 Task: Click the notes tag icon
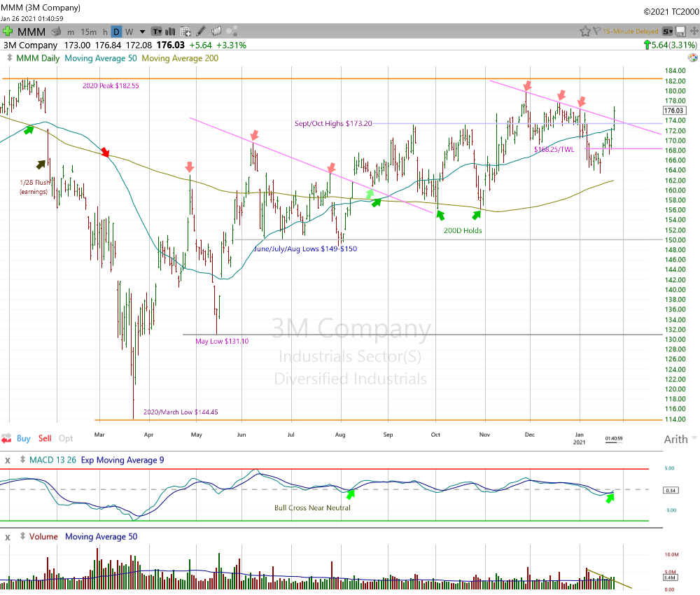tap(216, 31)
